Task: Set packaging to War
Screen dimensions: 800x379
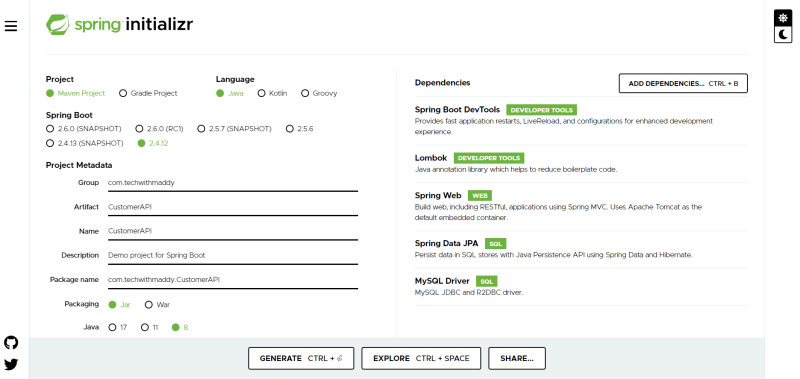Action: tap(158, 305)
